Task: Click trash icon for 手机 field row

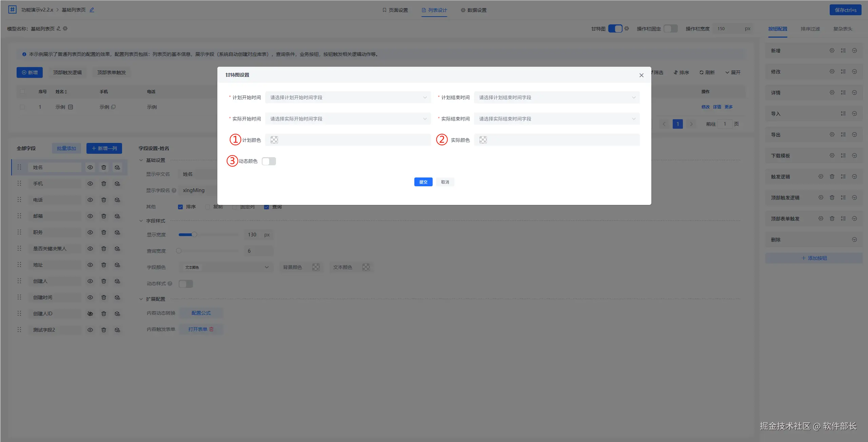Action: coord(104,184)
